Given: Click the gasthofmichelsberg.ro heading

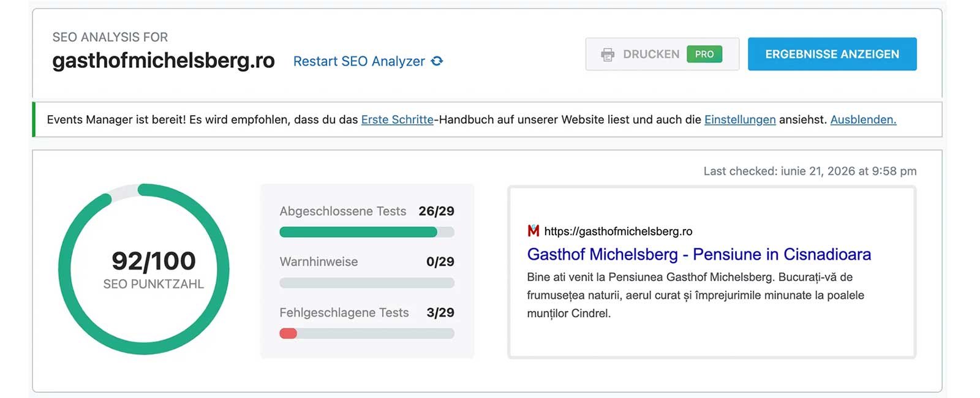Looking at the screenshot, I should tap(164, 61).
